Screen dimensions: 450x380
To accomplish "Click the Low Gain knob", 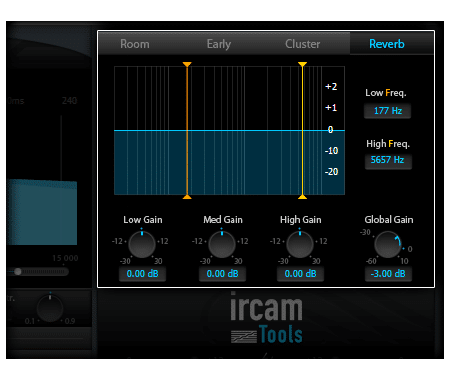I will pyautogui.click(x=142, y=244).
